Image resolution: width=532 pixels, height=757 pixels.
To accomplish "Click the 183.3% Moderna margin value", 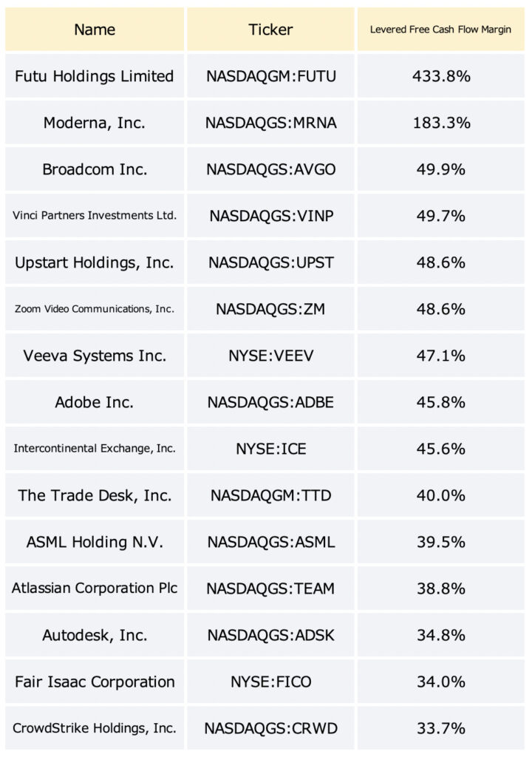I will pyautogui.click(x=441, y=123).
